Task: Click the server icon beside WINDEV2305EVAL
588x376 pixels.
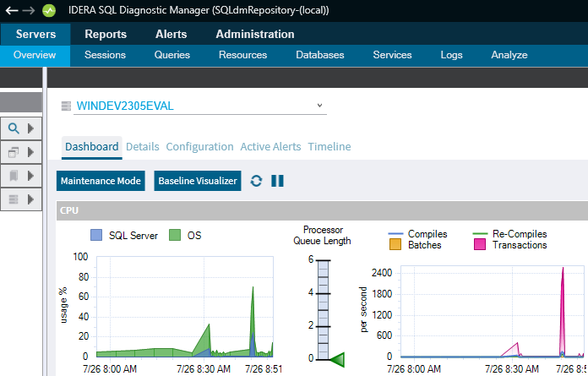Action: [x=66, y=106]
